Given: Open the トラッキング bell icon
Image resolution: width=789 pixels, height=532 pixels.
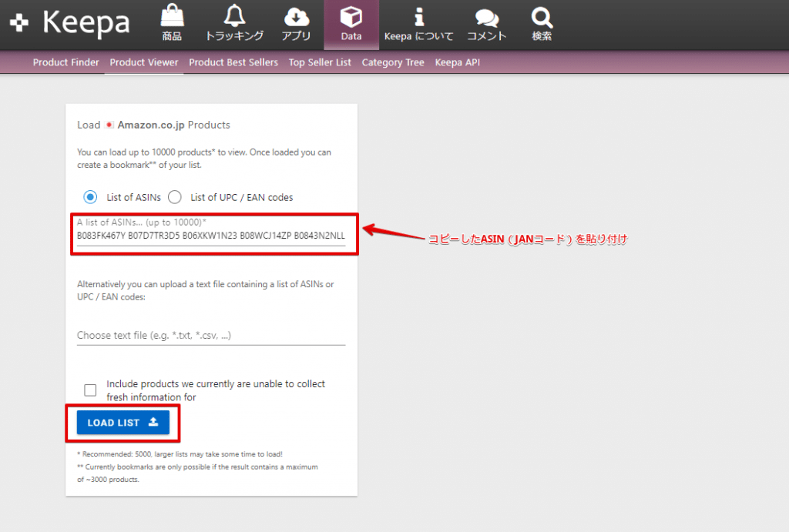Looking at the screenshot, I should point(234,17).
